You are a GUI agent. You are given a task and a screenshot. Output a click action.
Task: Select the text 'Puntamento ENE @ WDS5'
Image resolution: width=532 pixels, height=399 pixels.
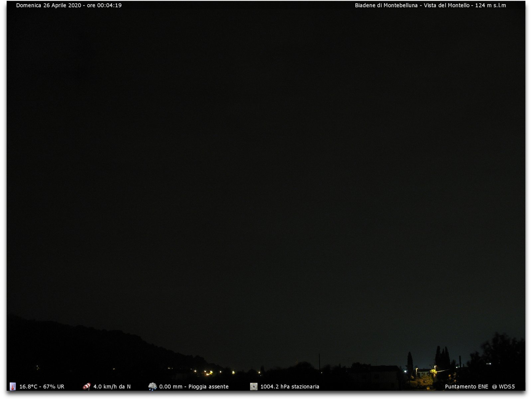480,387
